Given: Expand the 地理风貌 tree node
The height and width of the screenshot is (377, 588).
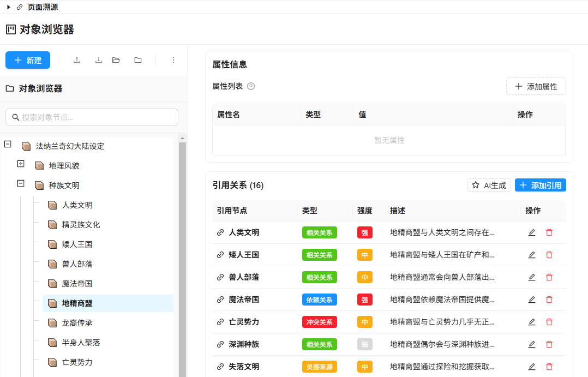Looking at the screenshot, I should pos(21,164).
